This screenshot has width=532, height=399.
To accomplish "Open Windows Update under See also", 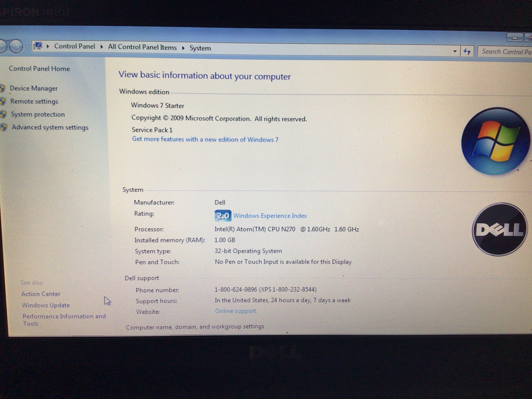I will click(46, 305).
